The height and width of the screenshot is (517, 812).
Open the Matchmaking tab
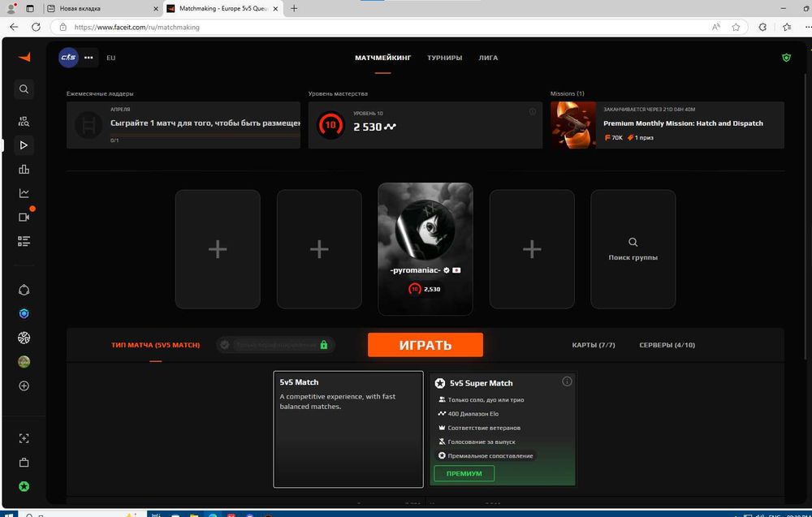pos(382,58)
